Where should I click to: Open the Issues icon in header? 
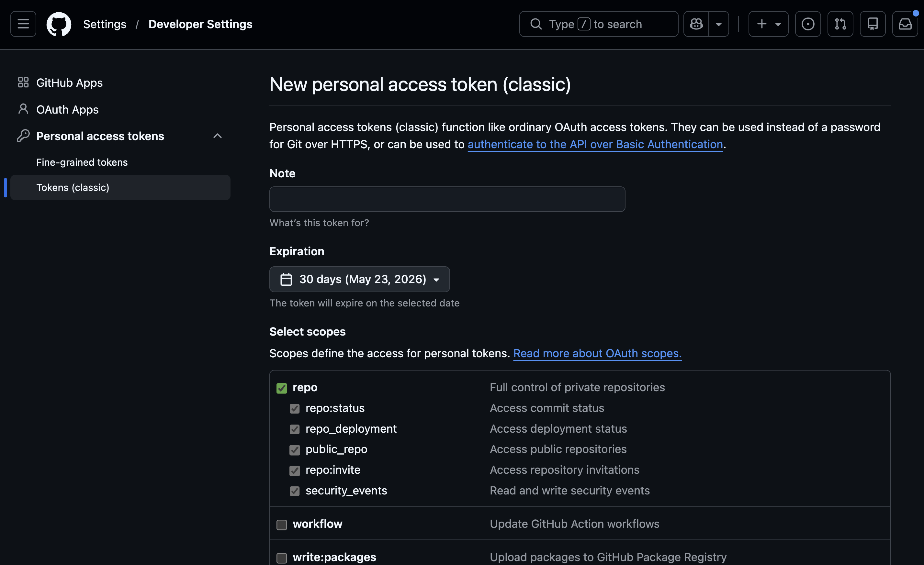(x=808, y=24)
